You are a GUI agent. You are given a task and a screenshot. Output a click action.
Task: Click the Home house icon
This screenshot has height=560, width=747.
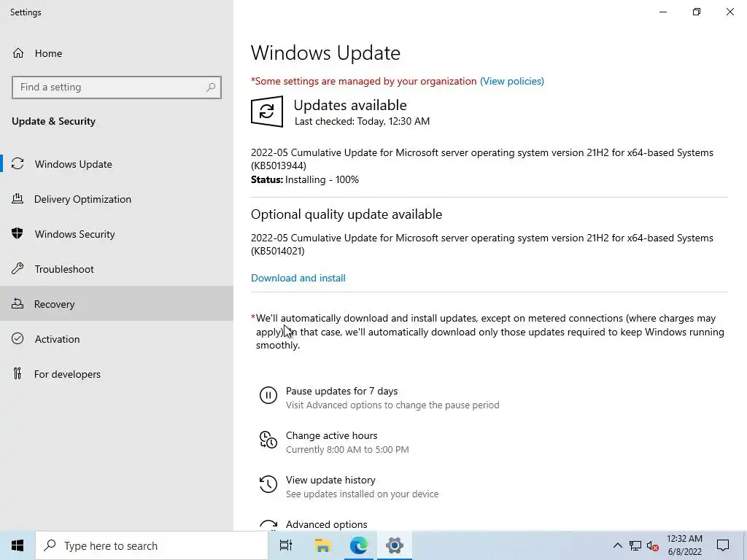click(18, 53)
